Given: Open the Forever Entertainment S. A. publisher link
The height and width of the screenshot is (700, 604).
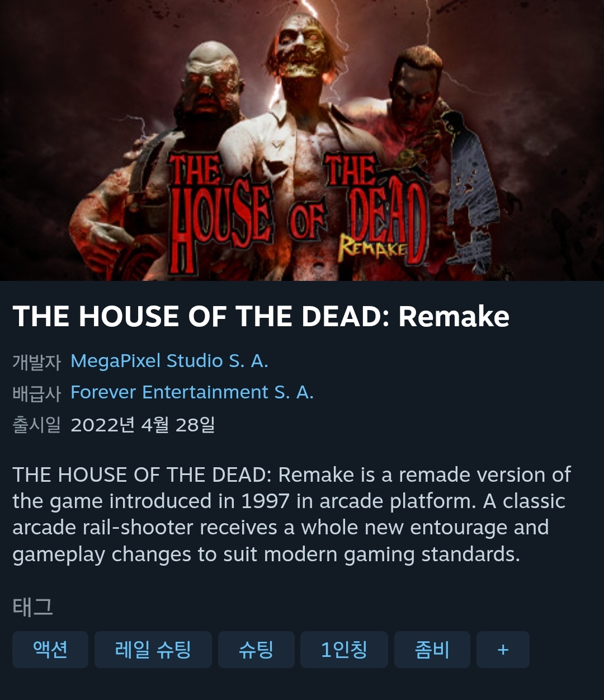Looking at the screenshot, I should point(192,392).
